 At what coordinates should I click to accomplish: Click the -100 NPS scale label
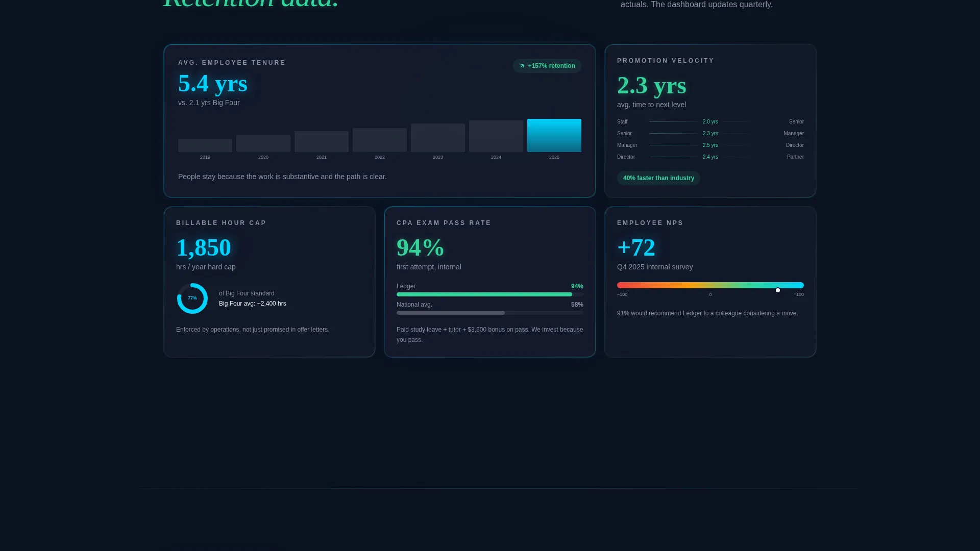pyautogui.click(x=622, y=294)
